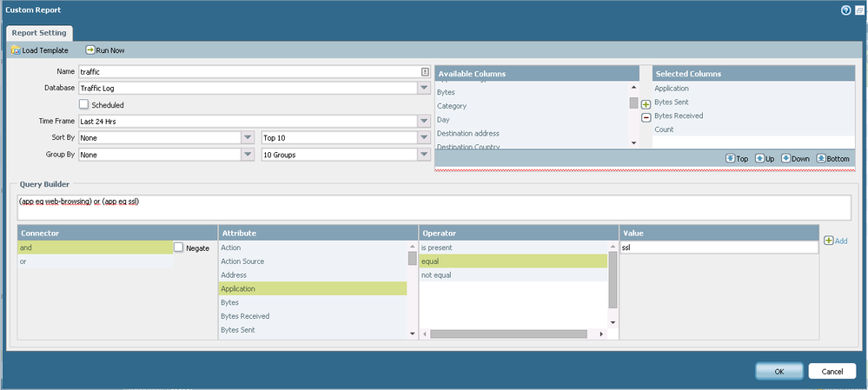
Task: Enable the Scheduled checkbox
Action: pyautogui.click(x=84, y=105)
